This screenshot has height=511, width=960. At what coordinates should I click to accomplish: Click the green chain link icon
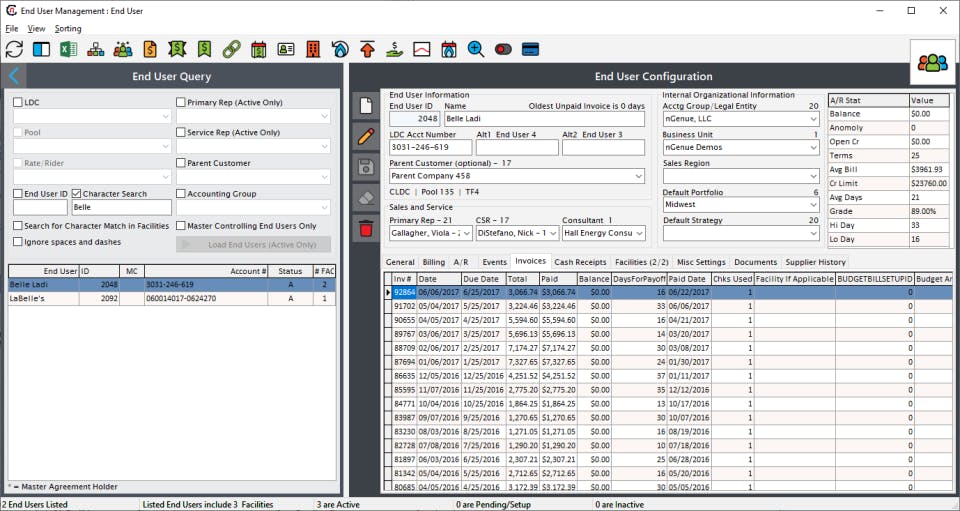pyautogui.click(x=231, y=49)
